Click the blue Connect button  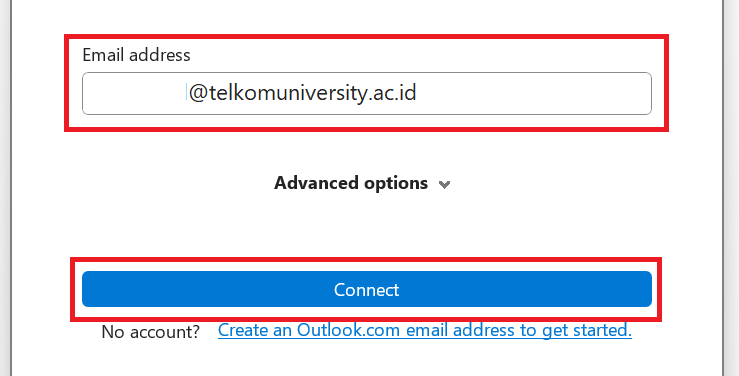point(367,289)
